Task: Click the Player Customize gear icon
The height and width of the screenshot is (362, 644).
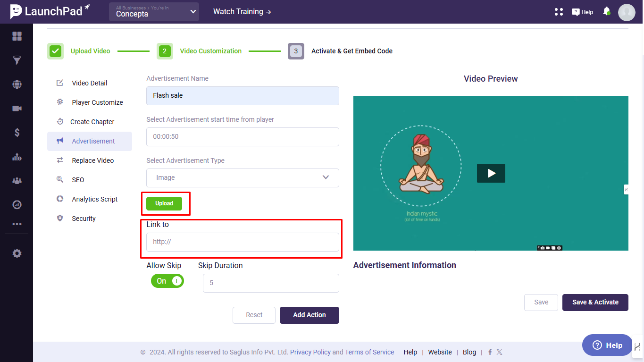Action: 60,102
